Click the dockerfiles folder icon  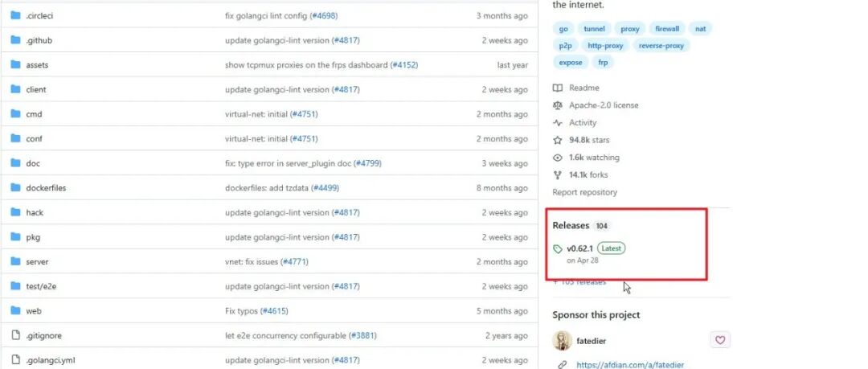(x=15, y=187)
